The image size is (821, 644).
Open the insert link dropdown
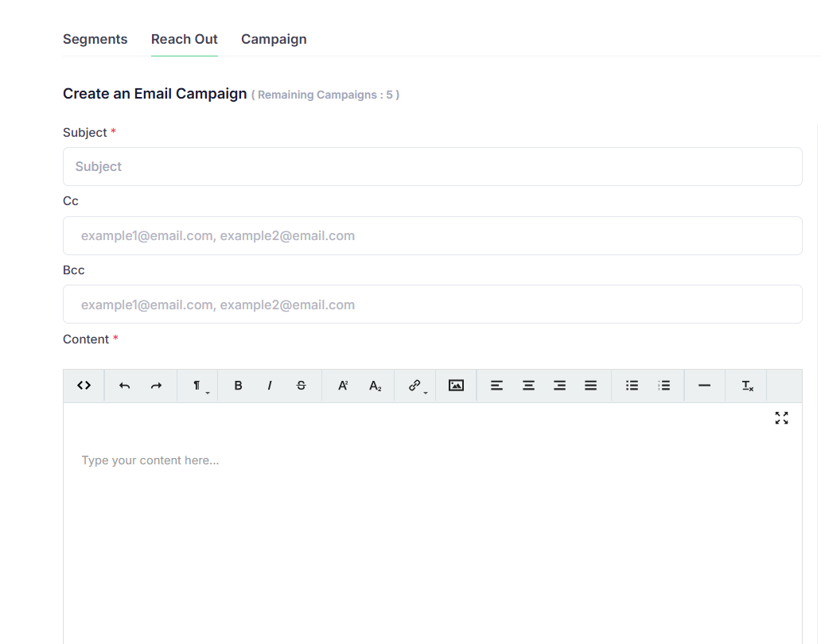(415, 386)
